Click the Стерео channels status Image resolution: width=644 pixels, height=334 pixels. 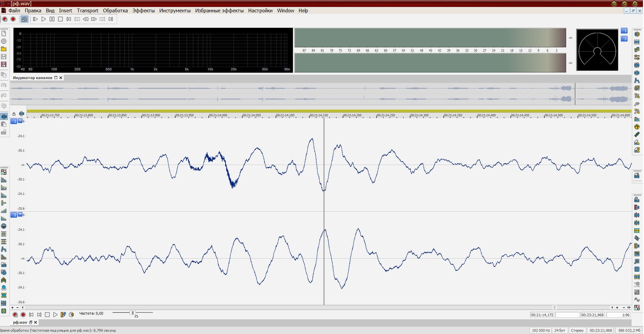click(x=577, y=330)
